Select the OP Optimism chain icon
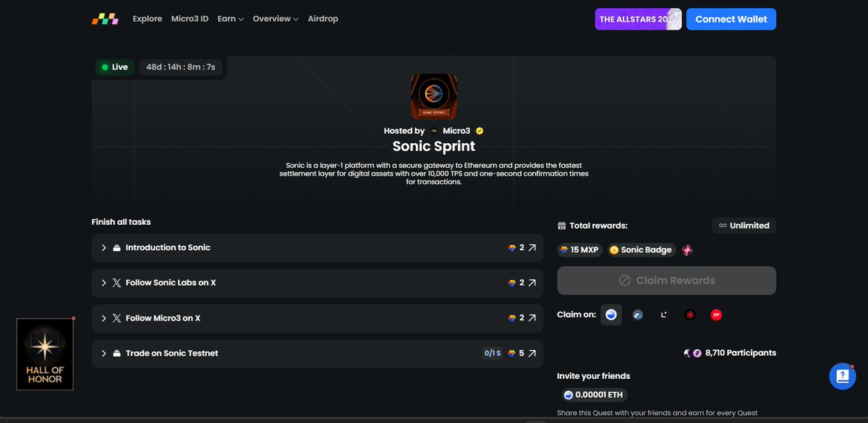The width and height of the screenshot is (868, 423). tap(716, 315)
